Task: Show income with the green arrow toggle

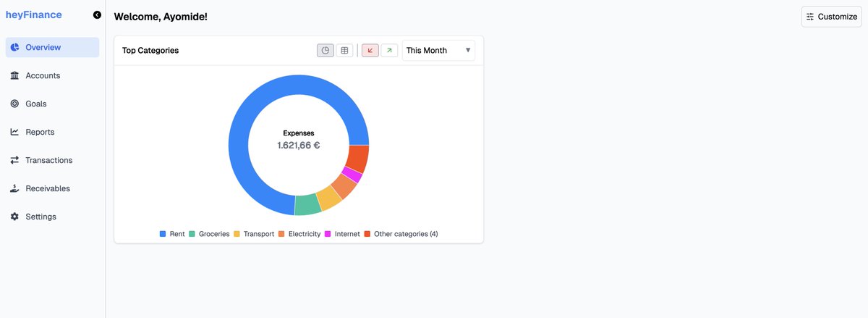Action: pos(389,51)
